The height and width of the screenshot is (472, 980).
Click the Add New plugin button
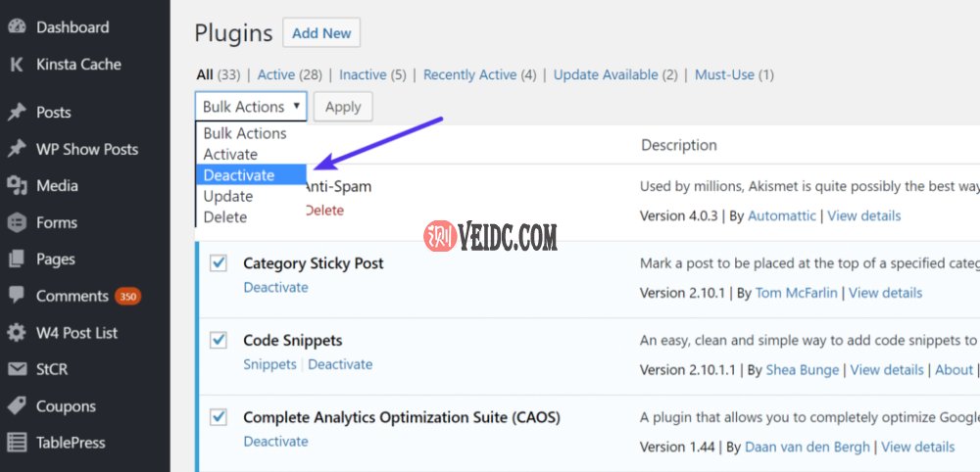click(321, 33)
